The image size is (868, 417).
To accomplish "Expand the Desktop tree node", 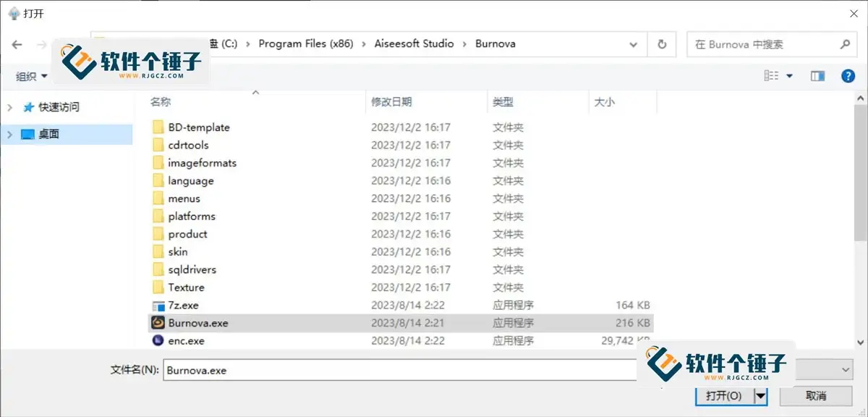I will tap(10, 134).
